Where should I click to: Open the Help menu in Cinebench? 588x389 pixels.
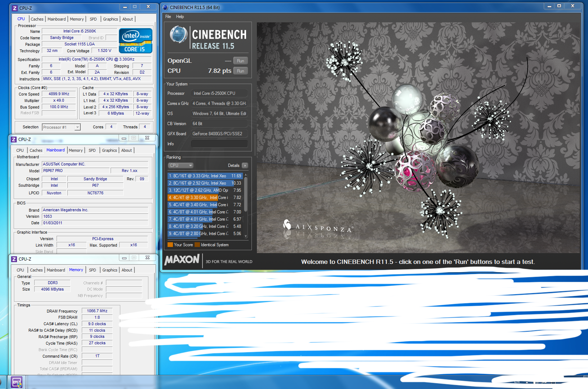pos(180,17)
